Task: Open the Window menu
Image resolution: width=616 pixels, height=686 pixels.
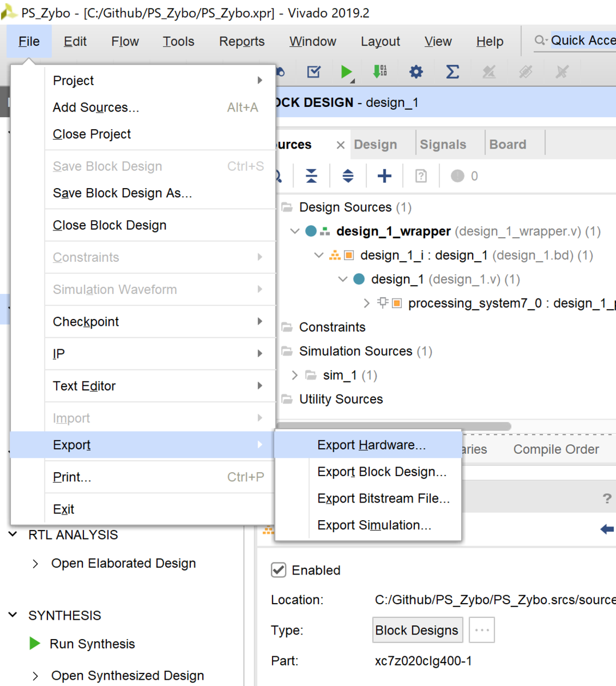Action: pyautogui.click(x=313, y=41)
